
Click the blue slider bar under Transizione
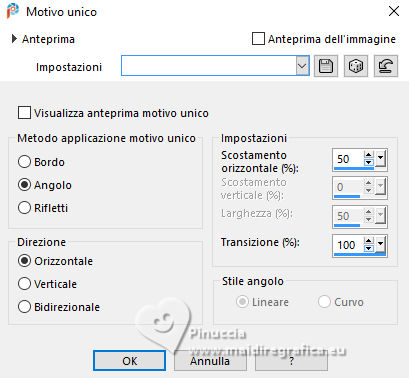(360, 254)
